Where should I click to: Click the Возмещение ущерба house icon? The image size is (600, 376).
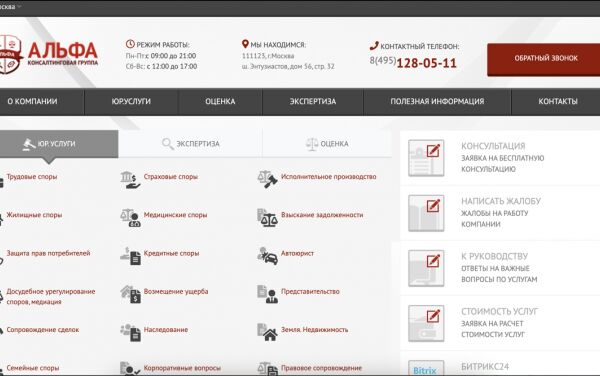tap(130, 294)
